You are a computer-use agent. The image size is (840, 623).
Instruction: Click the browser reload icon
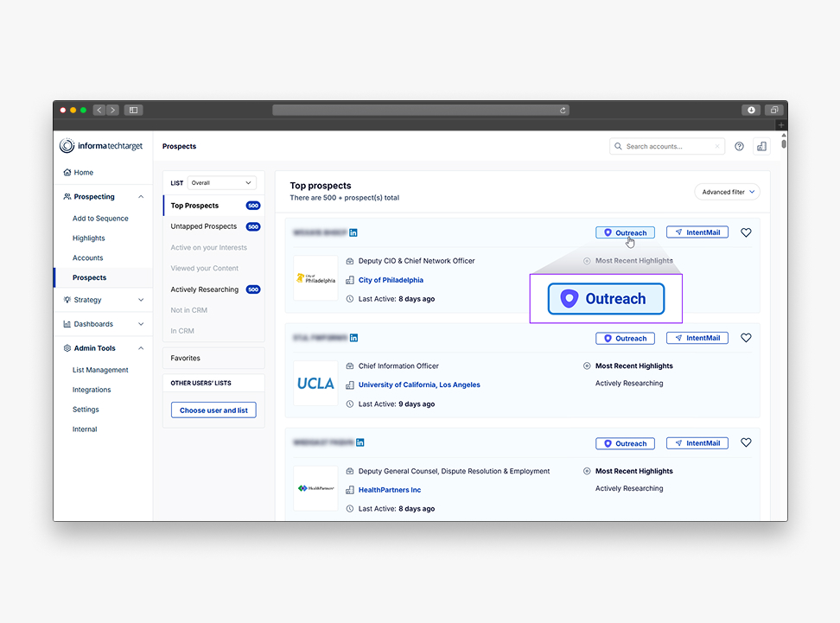[x=563, y=111]
